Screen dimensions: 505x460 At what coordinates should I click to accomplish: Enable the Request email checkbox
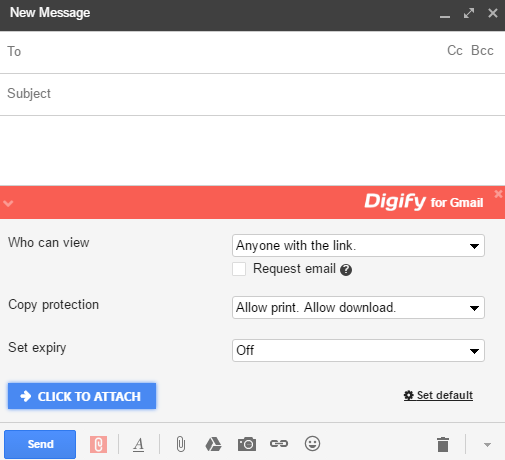coord(239,269)
